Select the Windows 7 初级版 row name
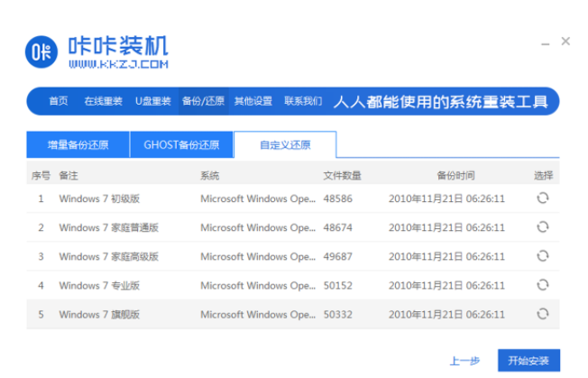 [x=99, y=198]
